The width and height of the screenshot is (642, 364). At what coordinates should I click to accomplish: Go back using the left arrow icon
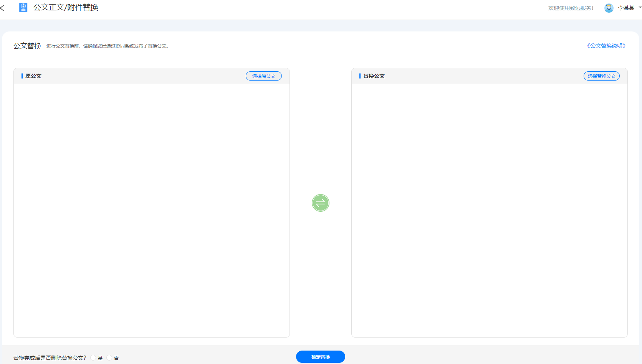(x=3, y=8)
